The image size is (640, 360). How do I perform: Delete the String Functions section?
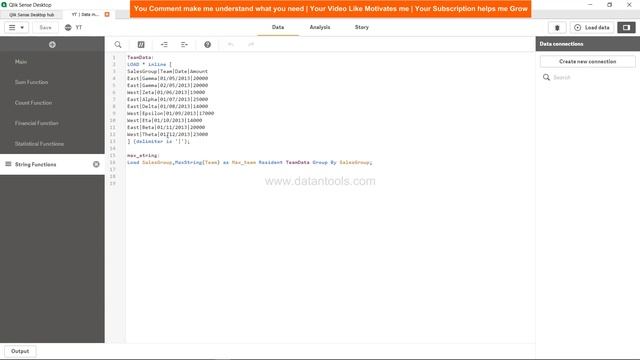tap(96, 164)
